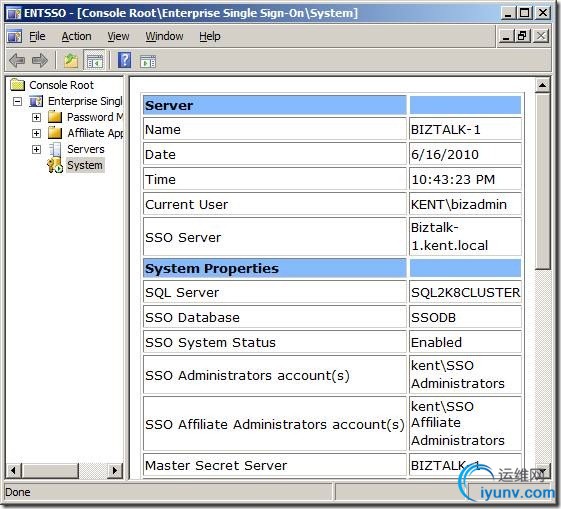Open the File menu

[x=37, y=36]
